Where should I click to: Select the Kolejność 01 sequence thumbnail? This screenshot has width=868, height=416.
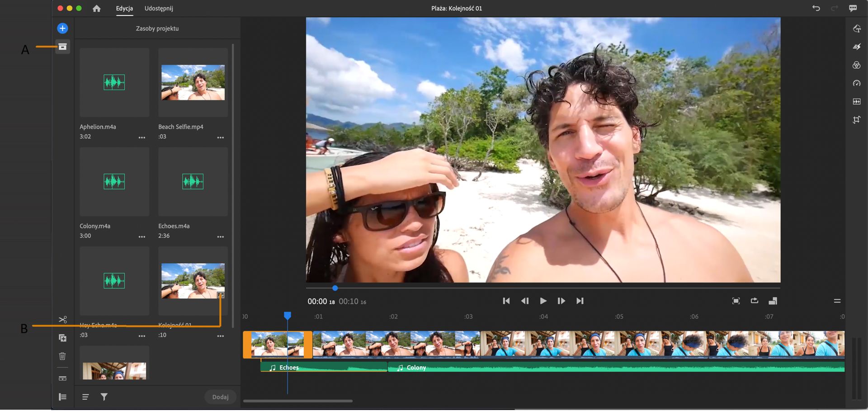(193, 281)
